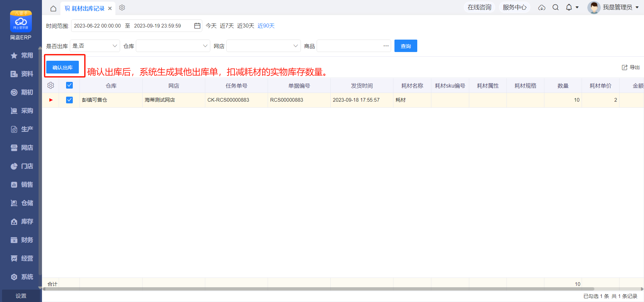Open 销售 sidebar menu
Image resolution: width=644 pixels, height=302 pixels.
click(21, 185)
